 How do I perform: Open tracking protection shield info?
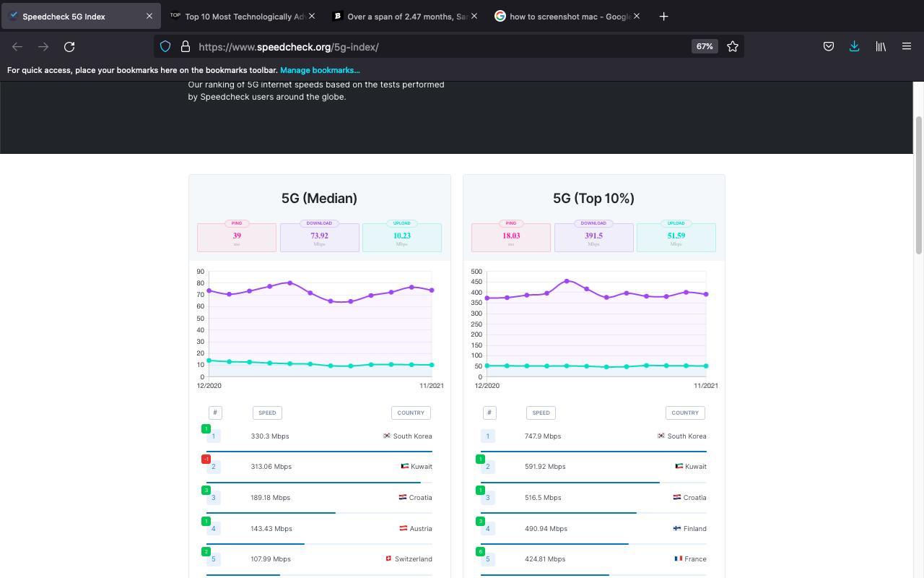click(165, 47)
